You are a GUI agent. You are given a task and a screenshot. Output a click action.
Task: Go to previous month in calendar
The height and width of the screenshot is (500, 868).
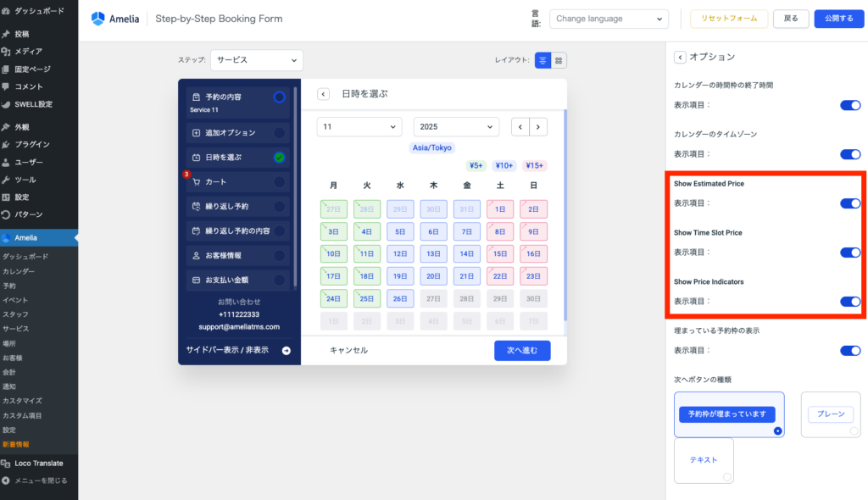pos(520,127)
